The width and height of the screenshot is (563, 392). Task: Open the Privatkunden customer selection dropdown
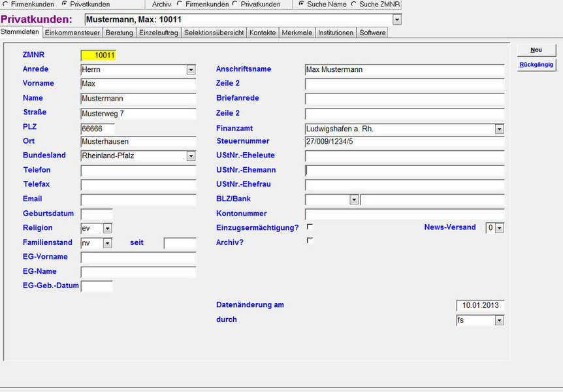[396, 20]
